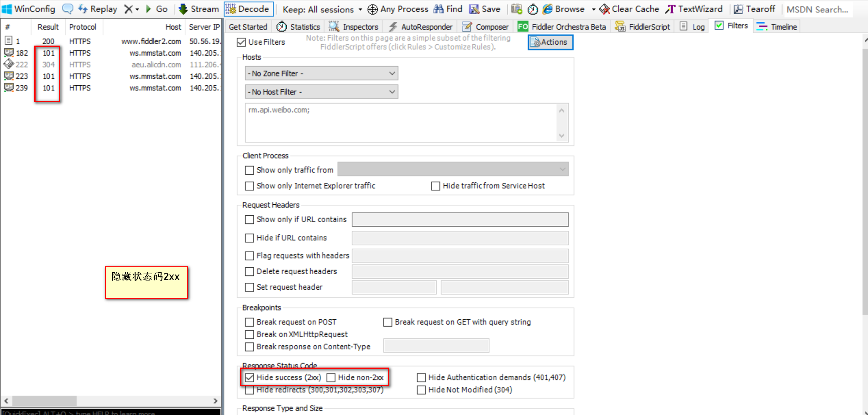
Task: Click the camera screenshot icon
Action: [x=516, y=9]
